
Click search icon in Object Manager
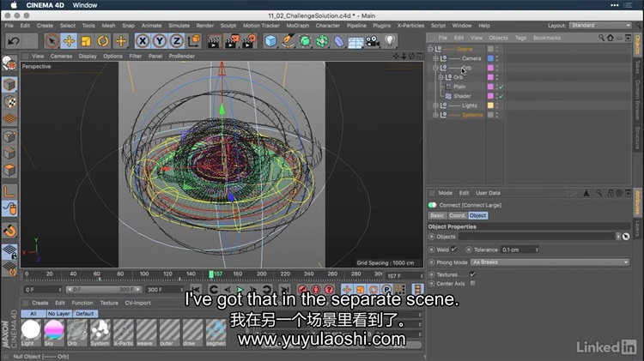601,38
